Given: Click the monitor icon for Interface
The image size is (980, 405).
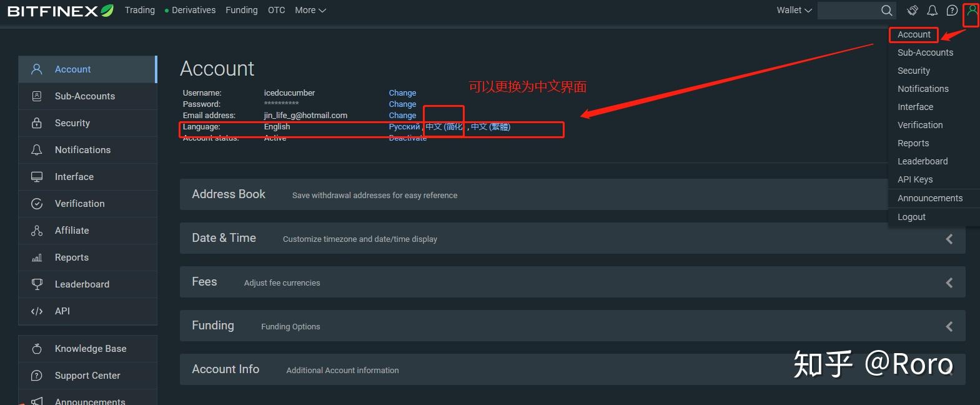Looking at the screenshot, I should pos(37,177).
